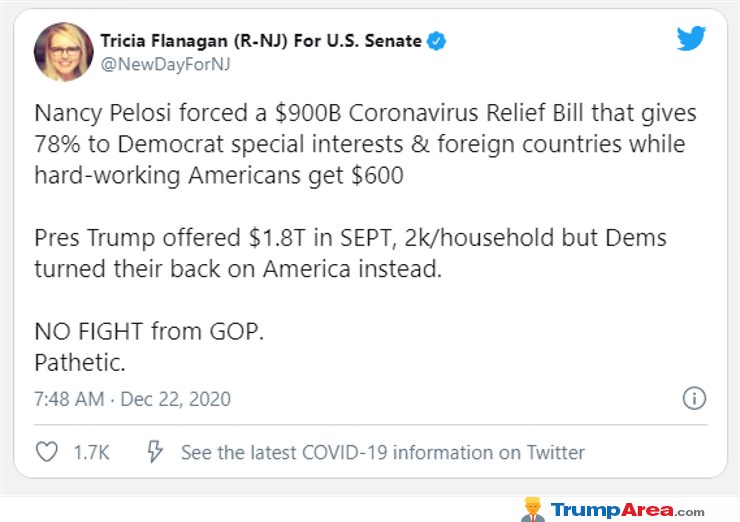The height and width of the screenshot is (522, 740).
Task: Click the 'NO FIGHT from GOP.' line
Action: click(x=149, y=331)
